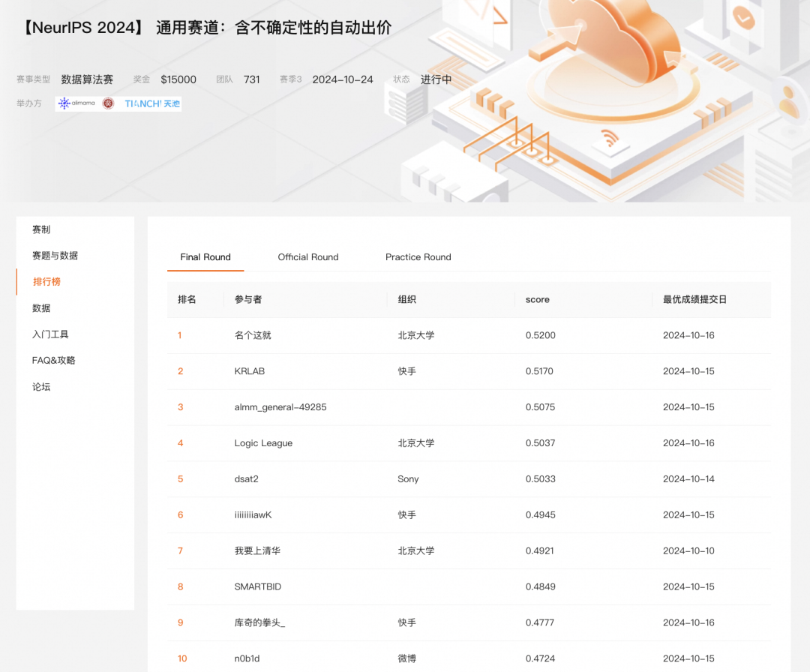Screen dimensions: 810x672
Task: Click the round university emblem logo
Action: click(108, 103)
